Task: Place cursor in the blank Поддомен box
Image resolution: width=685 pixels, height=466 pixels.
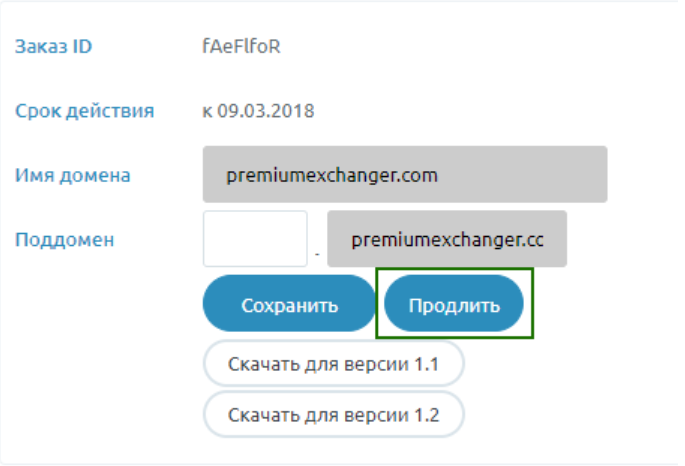Action: click(255, 238)
